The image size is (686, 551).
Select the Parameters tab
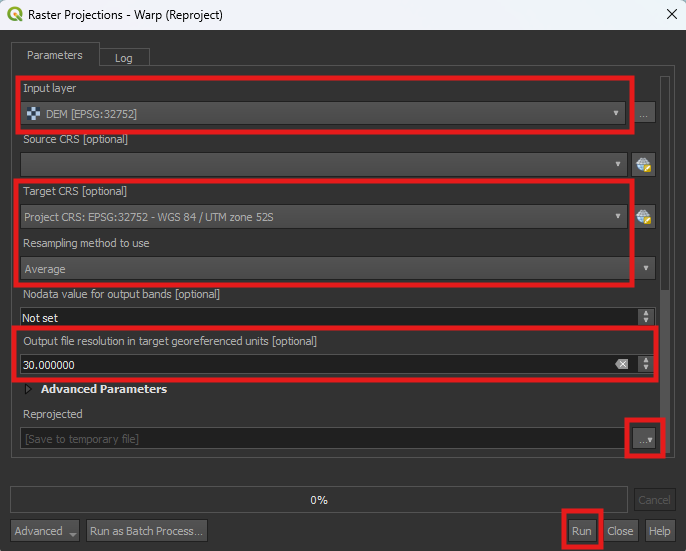tap(55, 55)
